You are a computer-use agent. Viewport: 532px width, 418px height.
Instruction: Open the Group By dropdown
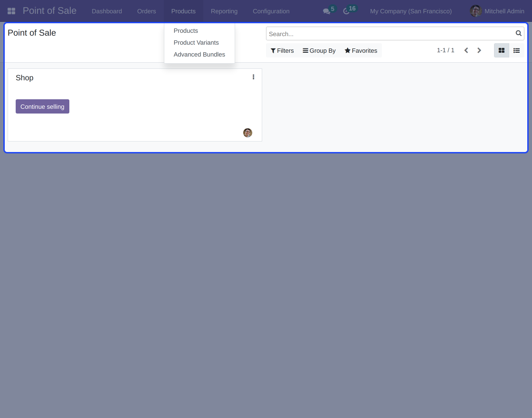tap(319, 50)
